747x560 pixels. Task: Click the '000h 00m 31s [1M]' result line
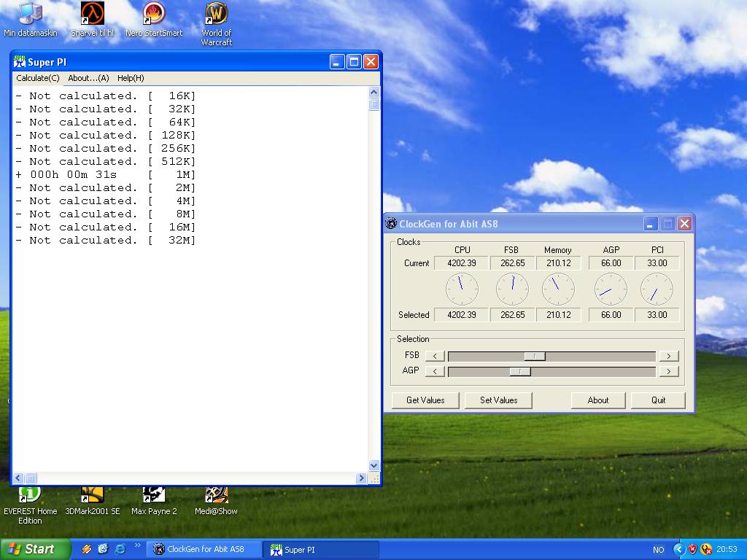coord(106,175)
